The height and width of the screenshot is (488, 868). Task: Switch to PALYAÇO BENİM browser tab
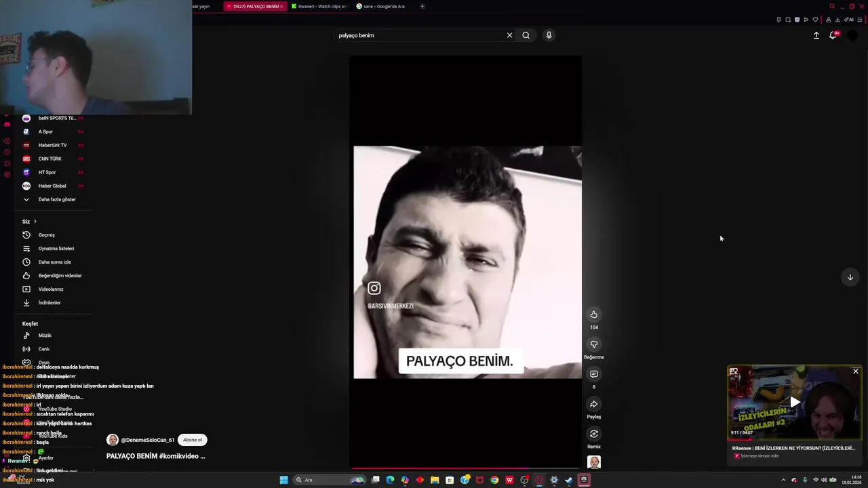(255, 6)
